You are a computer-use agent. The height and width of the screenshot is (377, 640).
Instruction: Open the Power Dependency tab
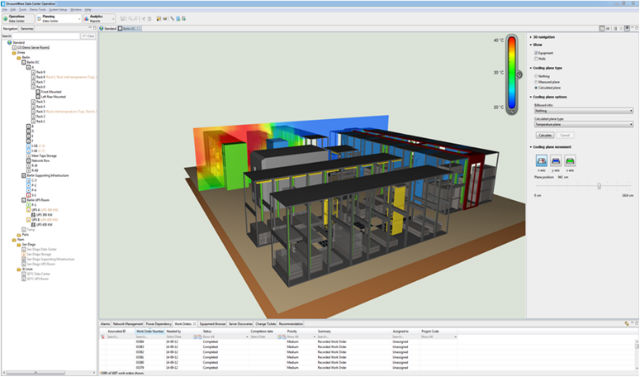(x=158, y=324)
